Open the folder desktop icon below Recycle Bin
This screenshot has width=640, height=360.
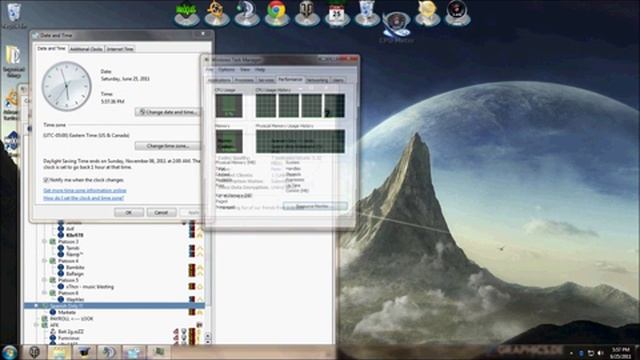click(14, 61)
